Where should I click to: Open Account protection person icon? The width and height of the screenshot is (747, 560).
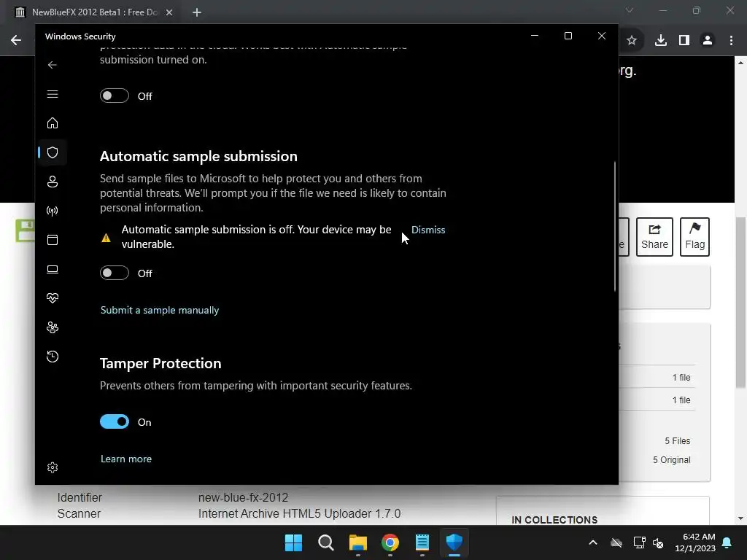(x=53, y=182)
